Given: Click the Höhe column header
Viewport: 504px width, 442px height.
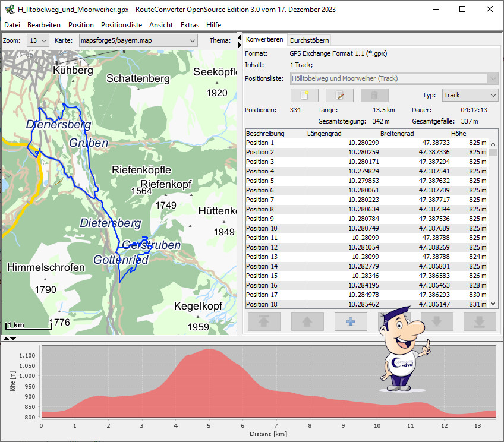Looking at the screenshot, I should (458, 134).
